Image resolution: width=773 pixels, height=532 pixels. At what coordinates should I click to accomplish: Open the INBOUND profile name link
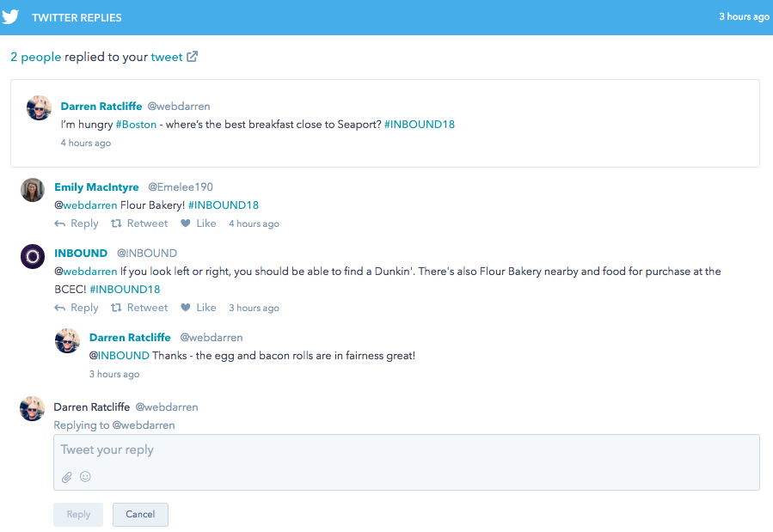81,254
